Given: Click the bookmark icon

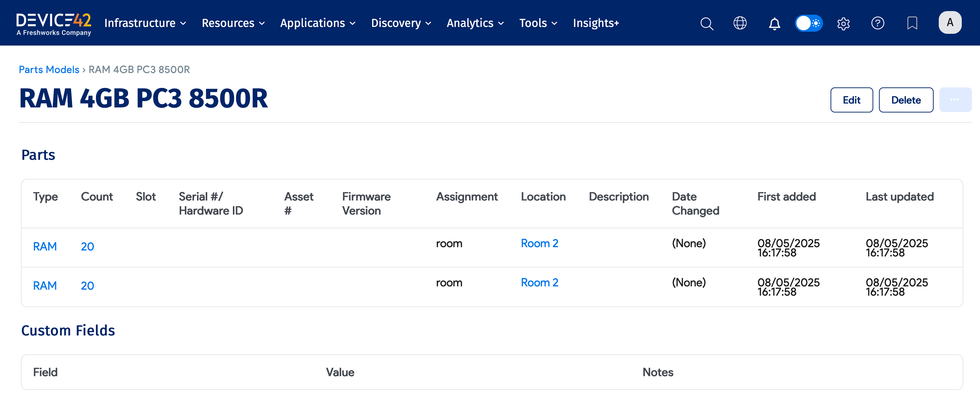Looking at the screenshot, I should coord(912,23).
